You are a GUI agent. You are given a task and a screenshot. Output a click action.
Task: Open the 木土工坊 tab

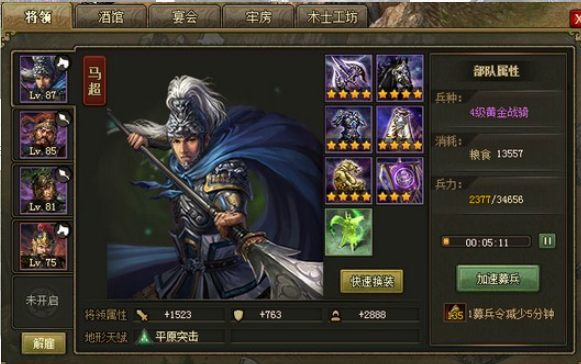[x=332, y=17]
